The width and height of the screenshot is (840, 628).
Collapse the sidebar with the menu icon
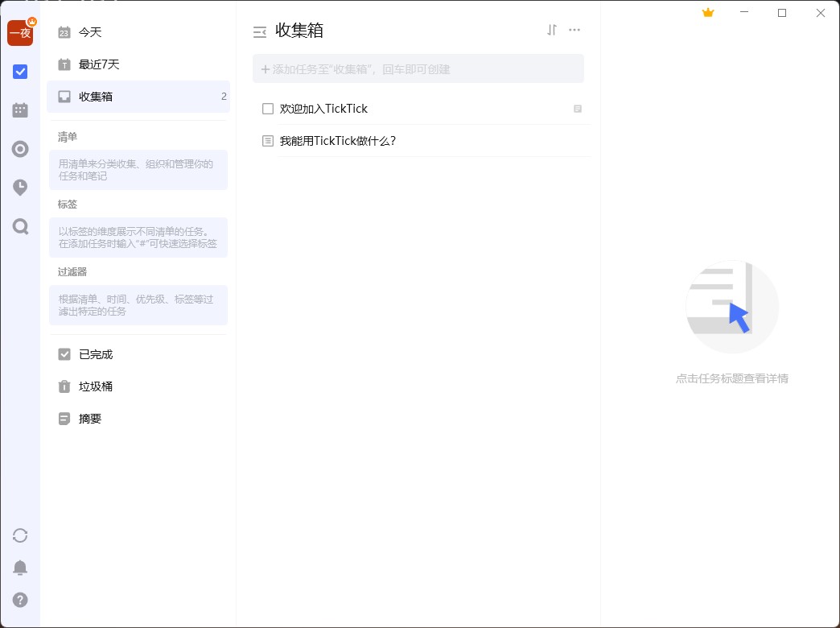click(260, 32)
